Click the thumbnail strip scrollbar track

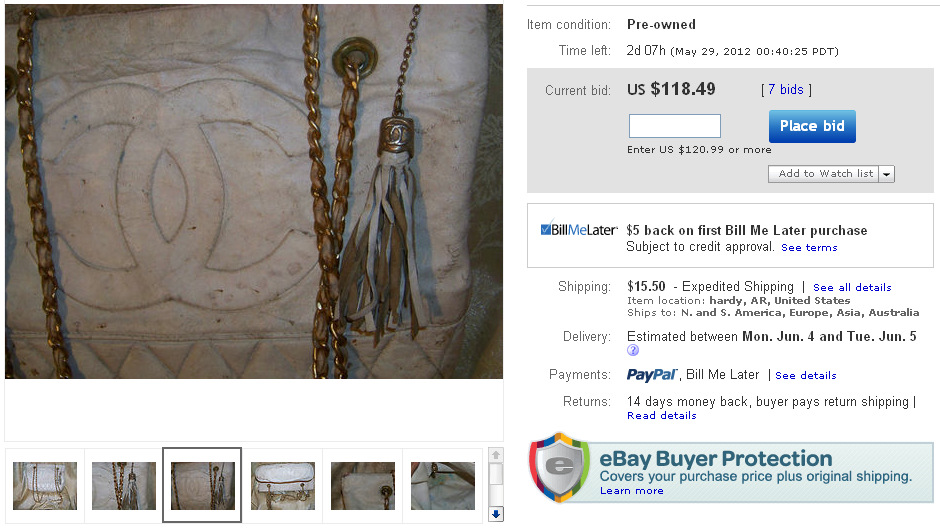pyautogui.click(x=496, y=484)
